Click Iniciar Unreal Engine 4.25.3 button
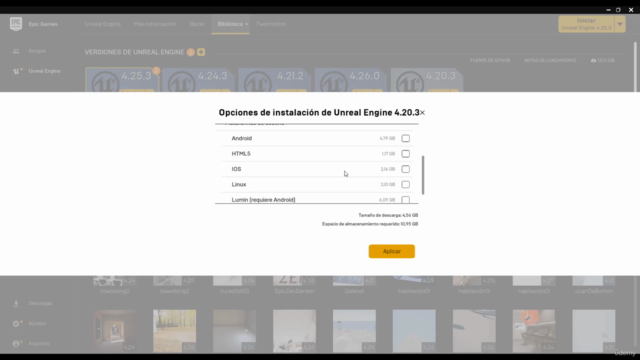Viewport: 640px width, 360px height. click(x=586, y=24)
